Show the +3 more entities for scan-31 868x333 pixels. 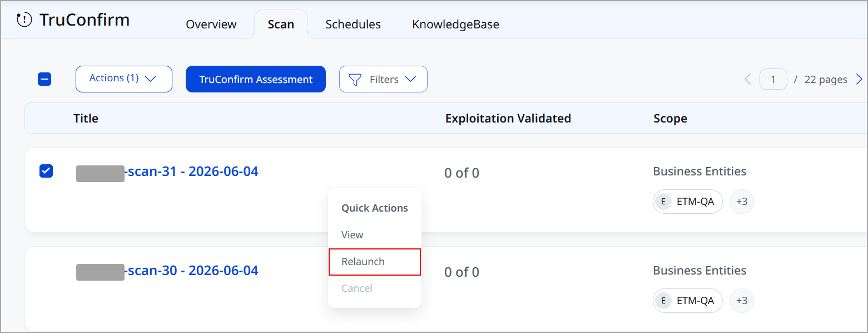click(742, 202)
